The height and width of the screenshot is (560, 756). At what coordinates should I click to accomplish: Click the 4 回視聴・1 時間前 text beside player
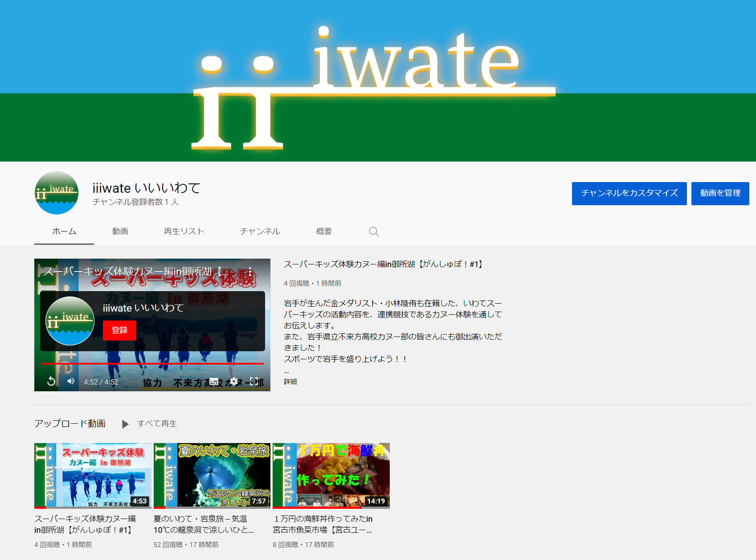(312, 284)
